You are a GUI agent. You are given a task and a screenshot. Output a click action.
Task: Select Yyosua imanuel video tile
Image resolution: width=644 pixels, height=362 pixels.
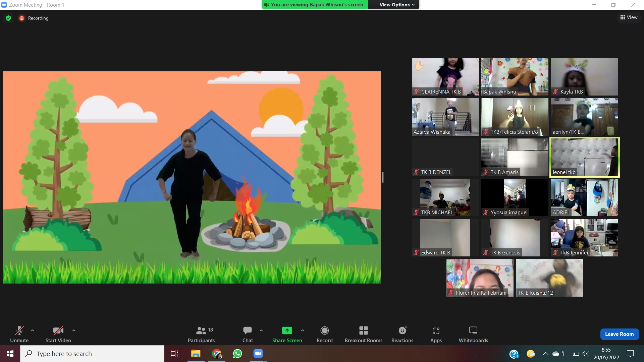pos(515,197)
